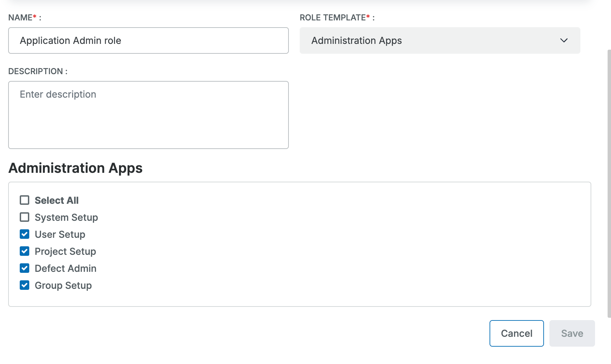Click the Name input field
Viewport: 611px width, 364px height.
point(148,40)
